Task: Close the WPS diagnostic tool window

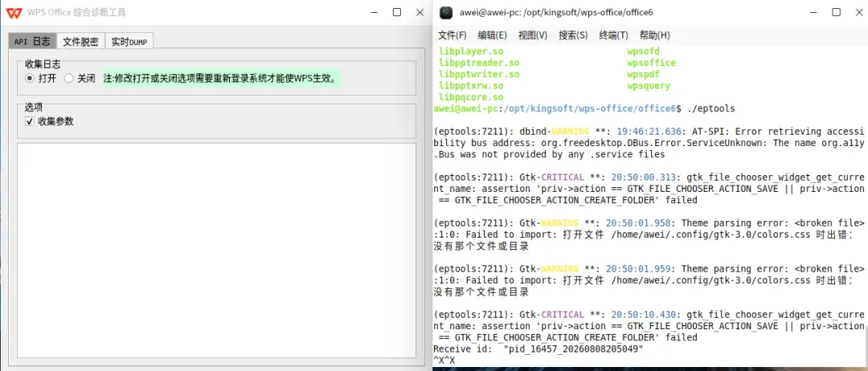Action: (420, 12)
